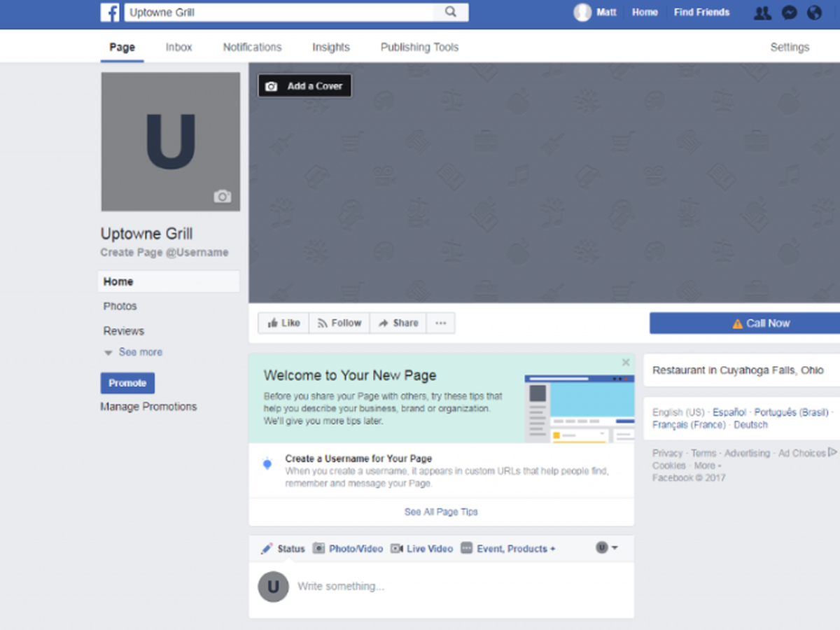The width and height of the screenshot is (840, 630).
Task: Click the Add a Cover button
Action: (x=304, y=86)
